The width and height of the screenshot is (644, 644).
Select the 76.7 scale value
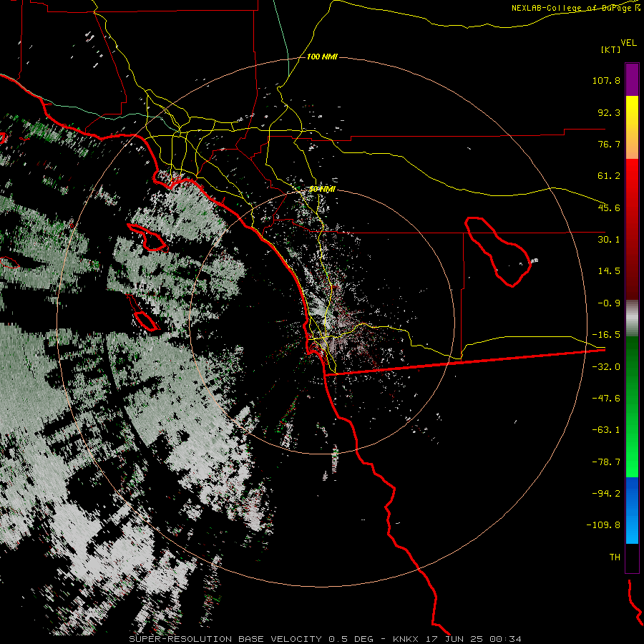click(609, 144)
